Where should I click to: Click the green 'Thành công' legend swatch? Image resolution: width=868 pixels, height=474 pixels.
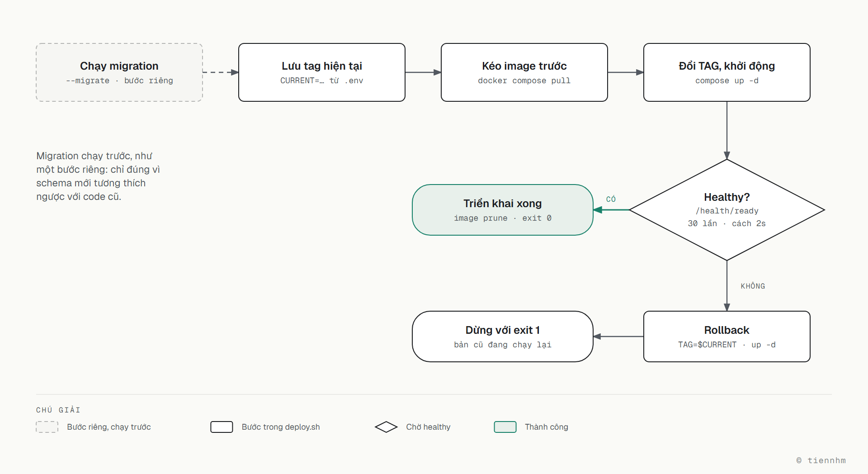[x=505, y=427]
